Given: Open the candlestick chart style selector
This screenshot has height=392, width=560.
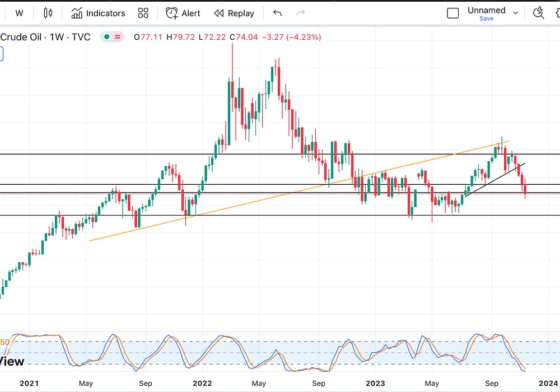Looking at the screenshot, I should pos(48,13).
